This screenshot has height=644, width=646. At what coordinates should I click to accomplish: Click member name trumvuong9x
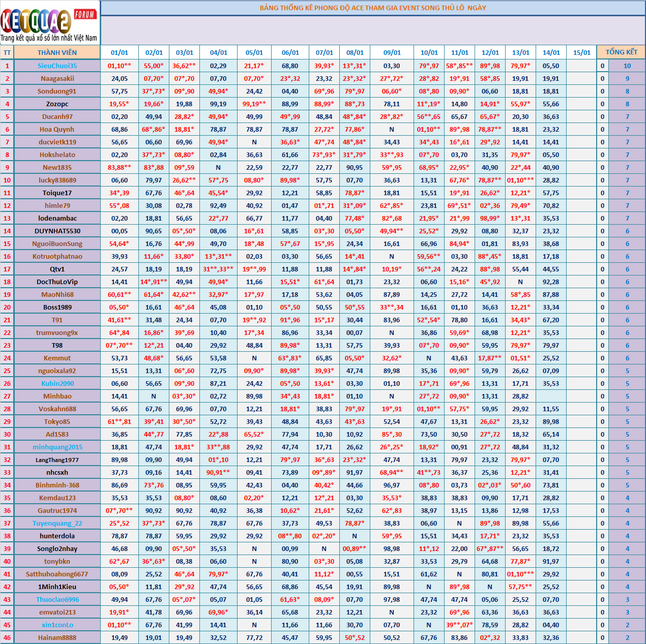pos(57,332)
